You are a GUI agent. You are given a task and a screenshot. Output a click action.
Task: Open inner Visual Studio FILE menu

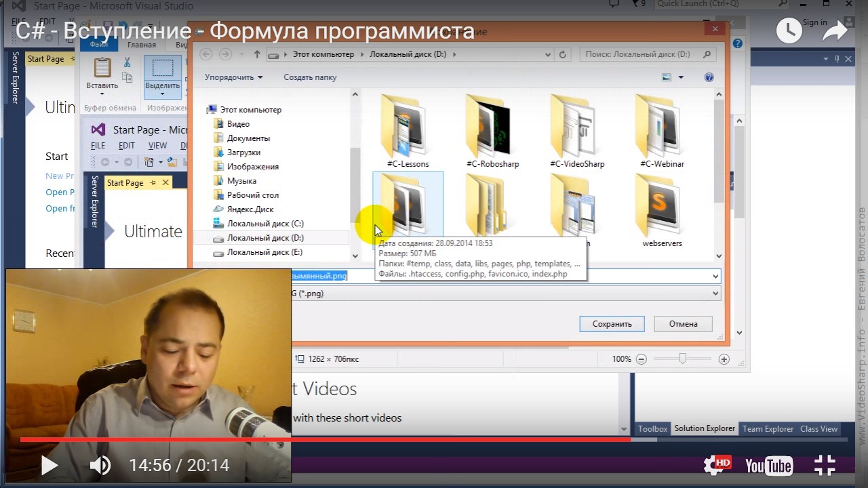tap(98, 146)
